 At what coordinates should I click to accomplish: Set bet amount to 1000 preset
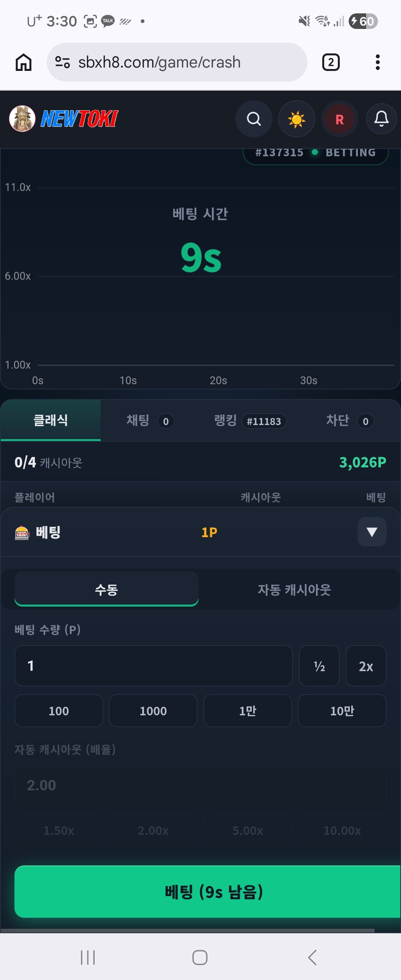point(153,710)
